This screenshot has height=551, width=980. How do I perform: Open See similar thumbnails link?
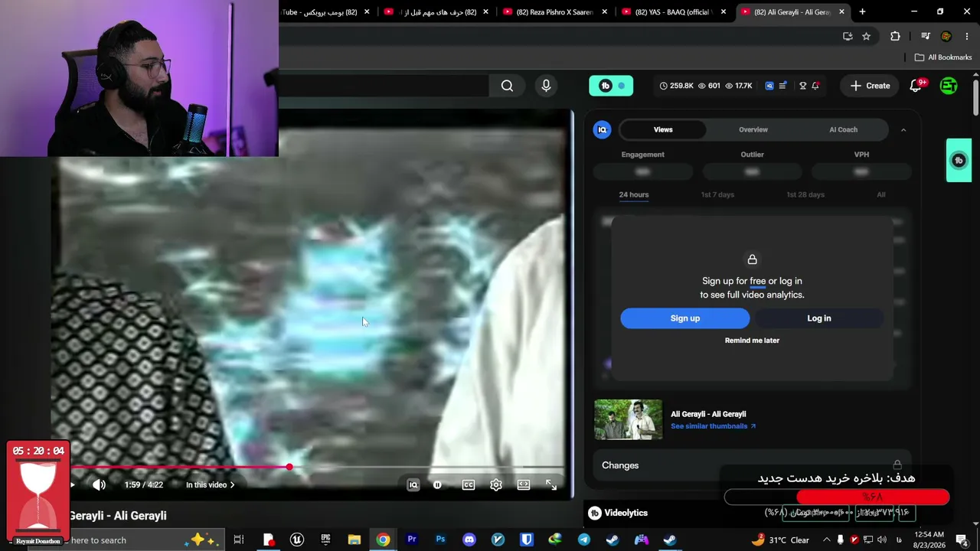[713, 426]
